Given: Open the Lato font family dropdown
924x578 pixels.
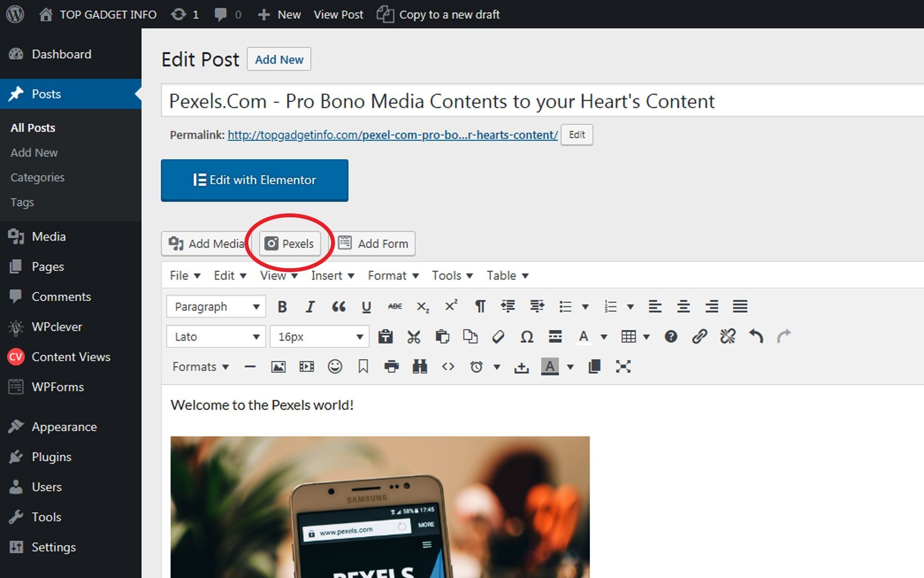Looking at the screenshot, I should [216, 337].
